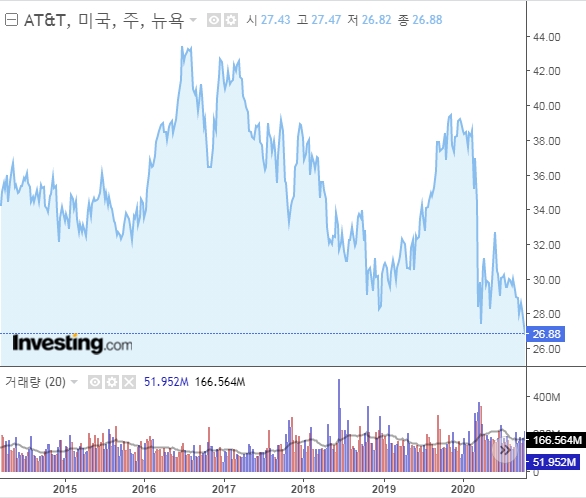
Task: Click the 32.00 price axis label
Action: 547,245
